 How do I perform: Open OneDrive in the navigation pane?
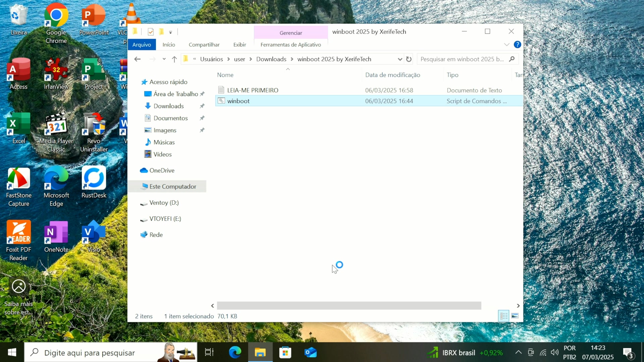coord(162,170)
